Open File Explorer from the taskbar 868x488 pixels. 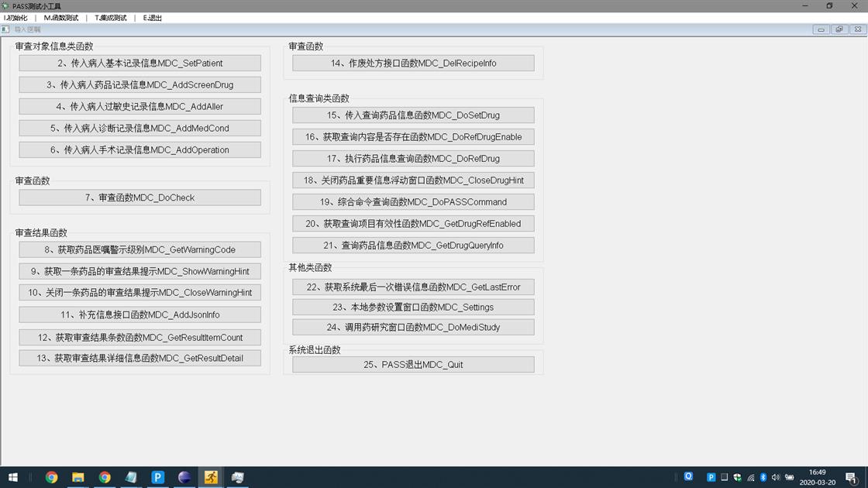click(x=78, y=477)
